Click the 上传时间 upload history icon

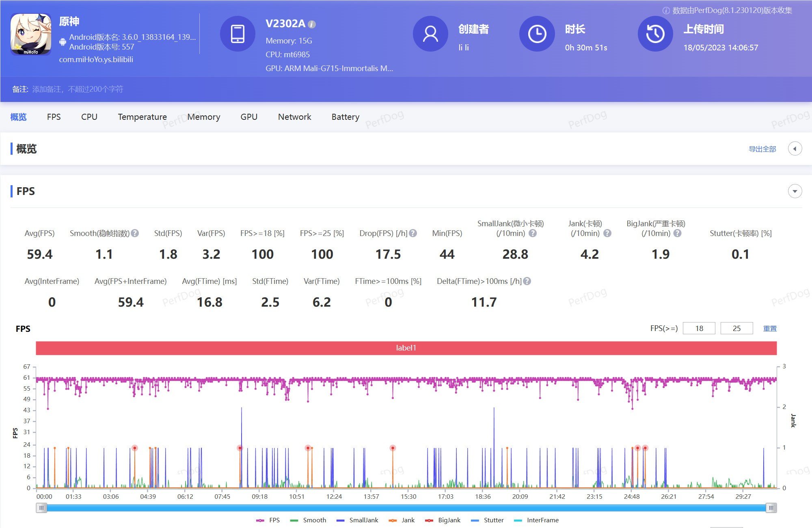(655, 34)
